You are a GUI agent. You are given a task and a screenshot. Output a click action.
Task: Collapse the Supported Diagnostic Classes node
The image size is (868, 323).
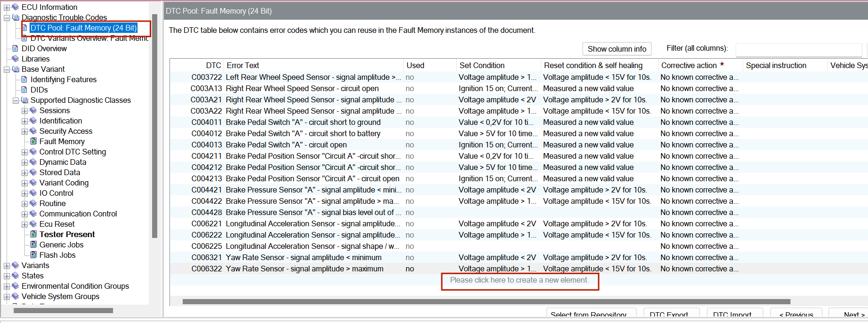click(15, 100)
